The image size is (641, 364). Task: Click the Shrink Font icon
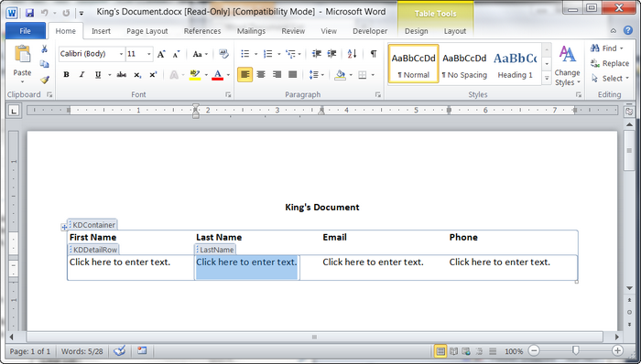tap(176, 54)
